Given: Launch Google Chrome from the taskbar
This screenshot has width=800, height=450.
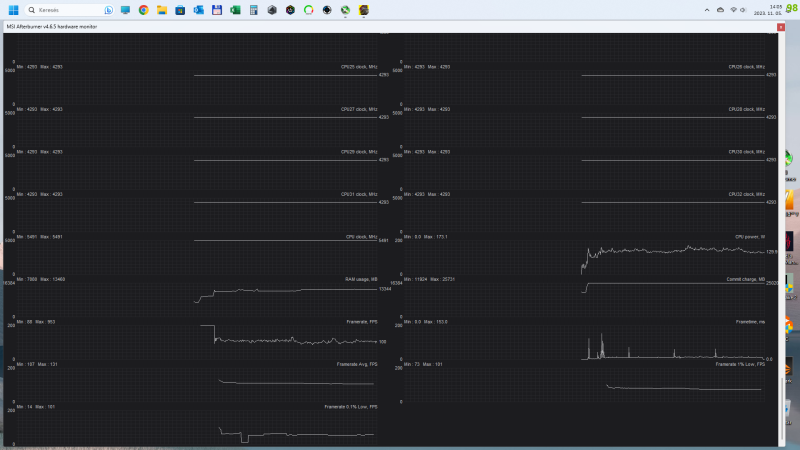Looking at the screenshot, I should 143,10.
